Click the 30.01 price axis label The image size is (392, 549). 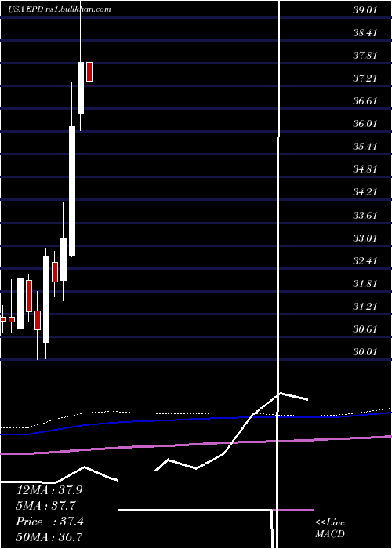365,352
